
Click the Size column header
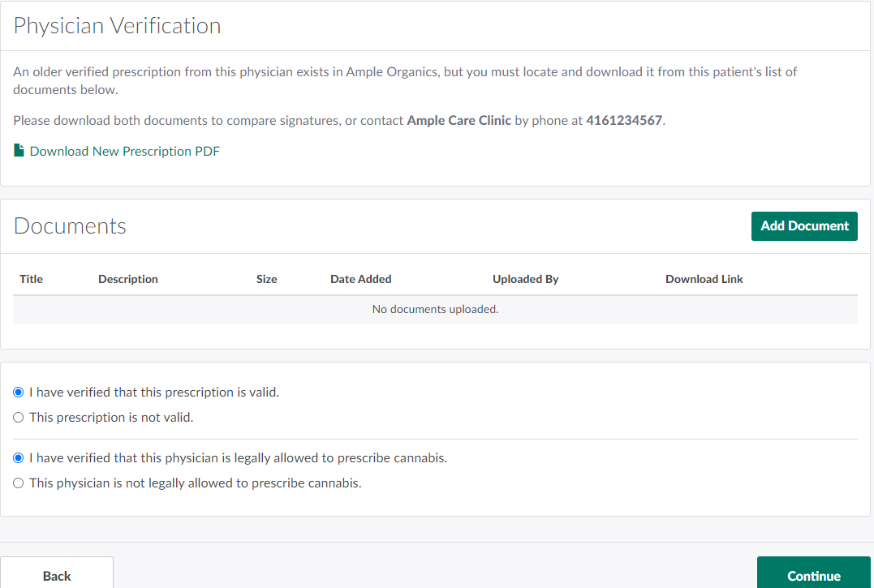(266, 279)
